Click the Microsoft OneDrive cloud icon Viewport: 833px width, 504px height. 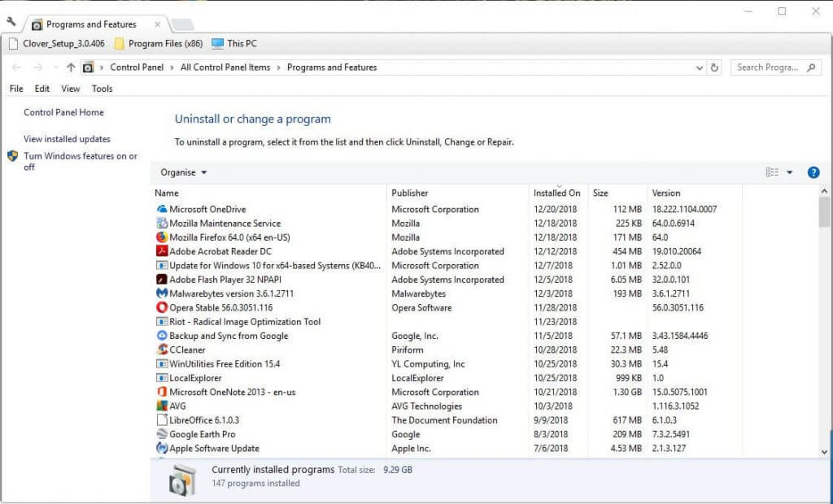click(162, 209)
